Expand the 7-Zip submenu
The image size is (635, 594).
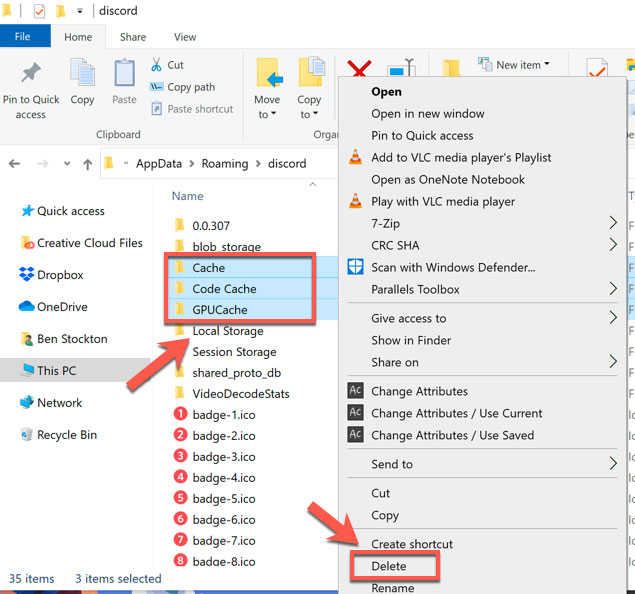tap(613, 223)
